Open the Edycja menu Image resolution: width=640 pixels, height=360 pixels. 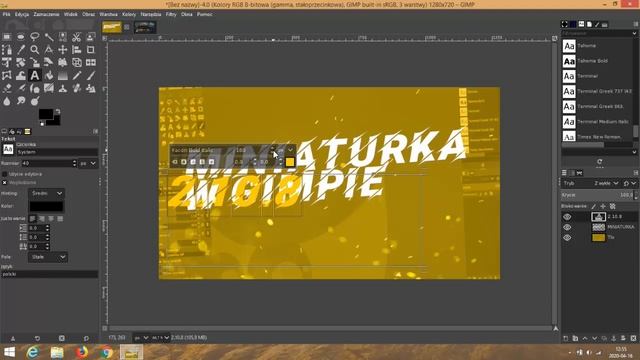click(22, 14)
